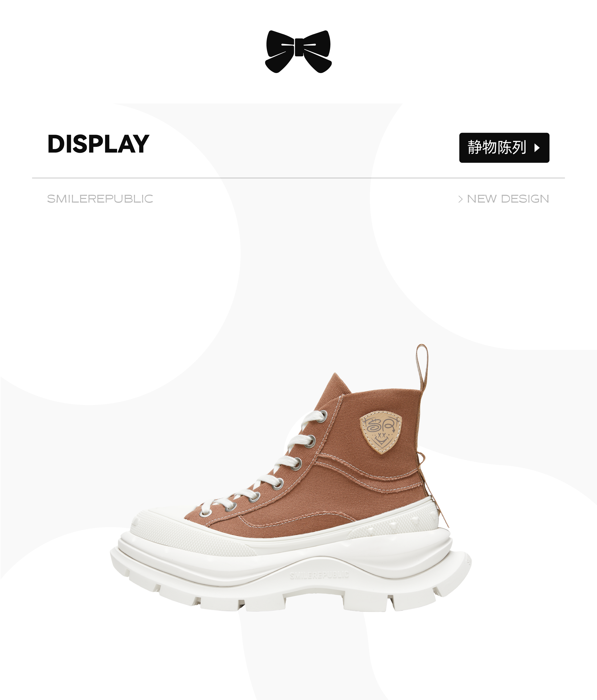Click the DISPLAY heading text
597x700 pixels.
pyautogui.click(x=98, y=144)
